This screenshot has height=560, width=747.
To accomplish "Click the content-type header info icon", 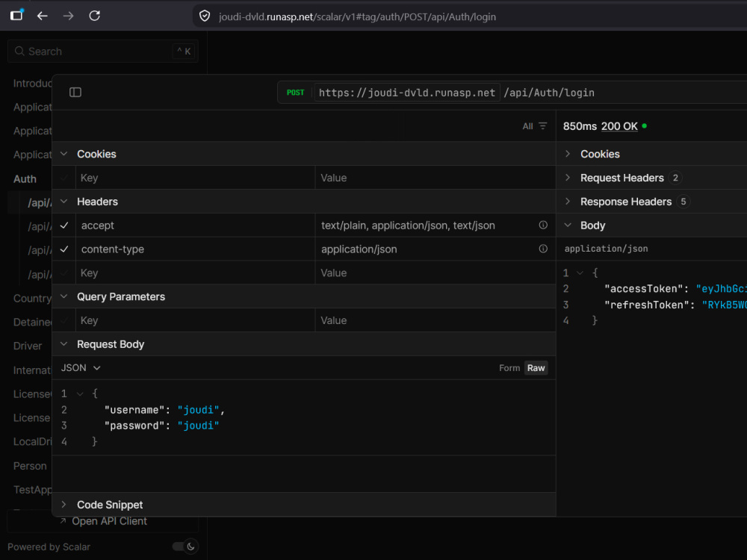I will pos(543,249).
